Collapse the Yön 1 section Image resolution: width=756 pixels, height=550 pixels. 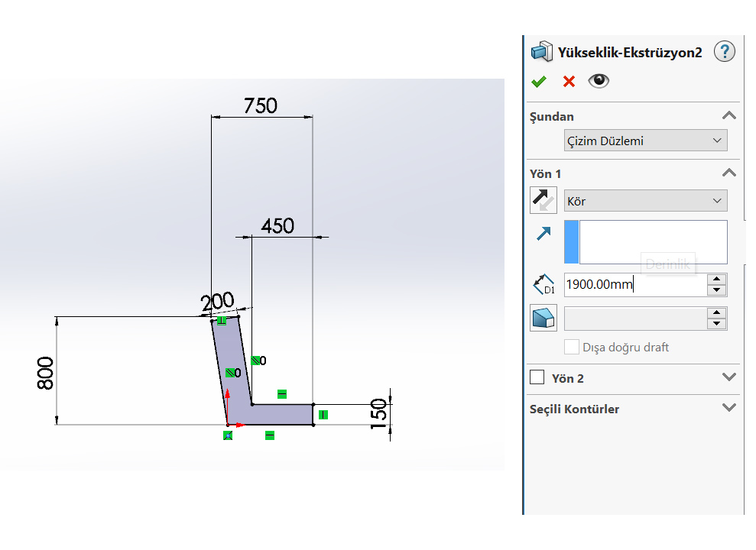pyautogui.click(x=729, y=173)
